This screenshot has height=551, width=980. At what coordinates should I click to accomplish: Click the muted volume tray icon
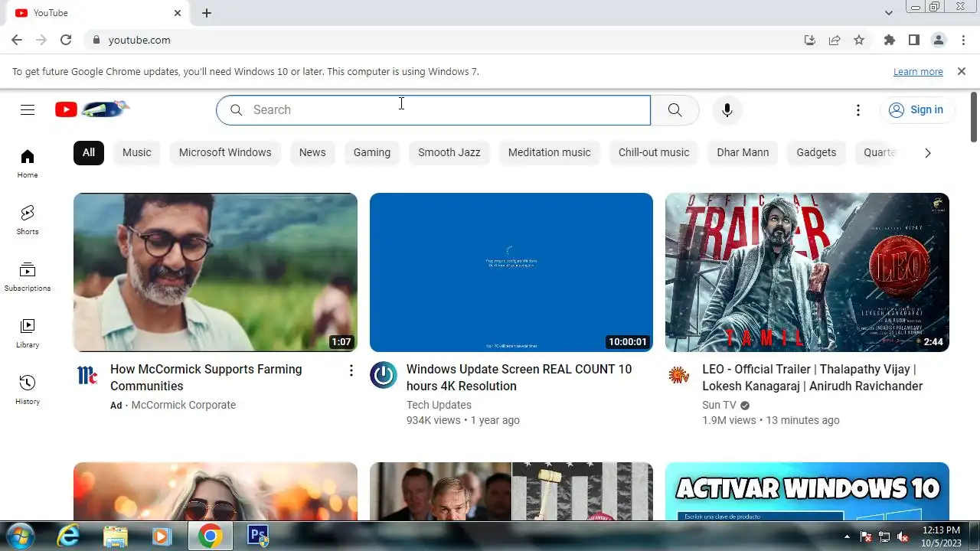[x=903, y=536]
